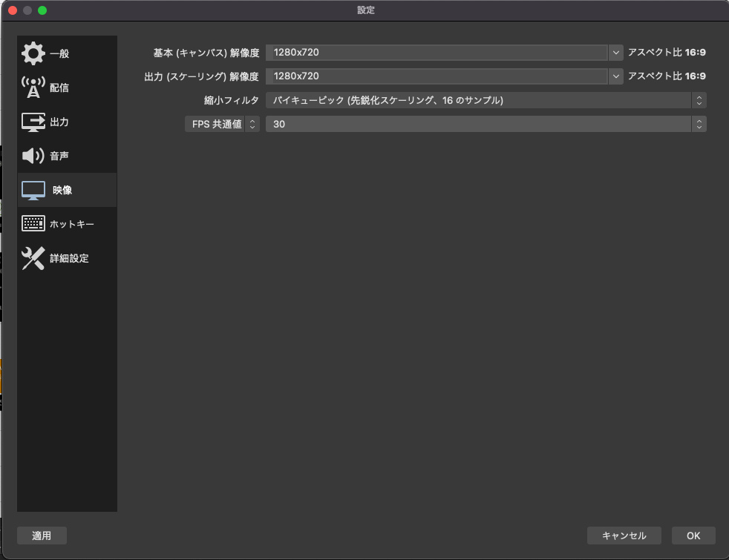Expand the 出力 (スケーリング) 解像度 dropdown
729x560 pixels.
pos(615,76)
